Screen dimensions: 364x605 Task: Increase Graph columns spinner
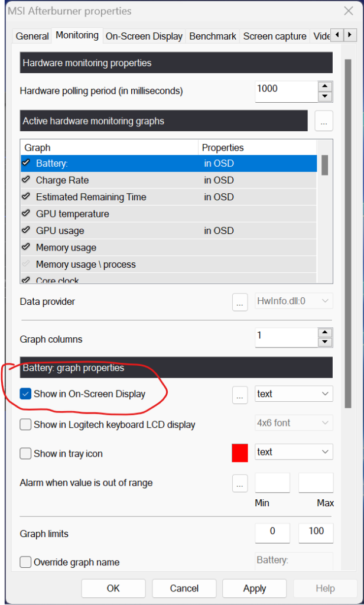325,333
